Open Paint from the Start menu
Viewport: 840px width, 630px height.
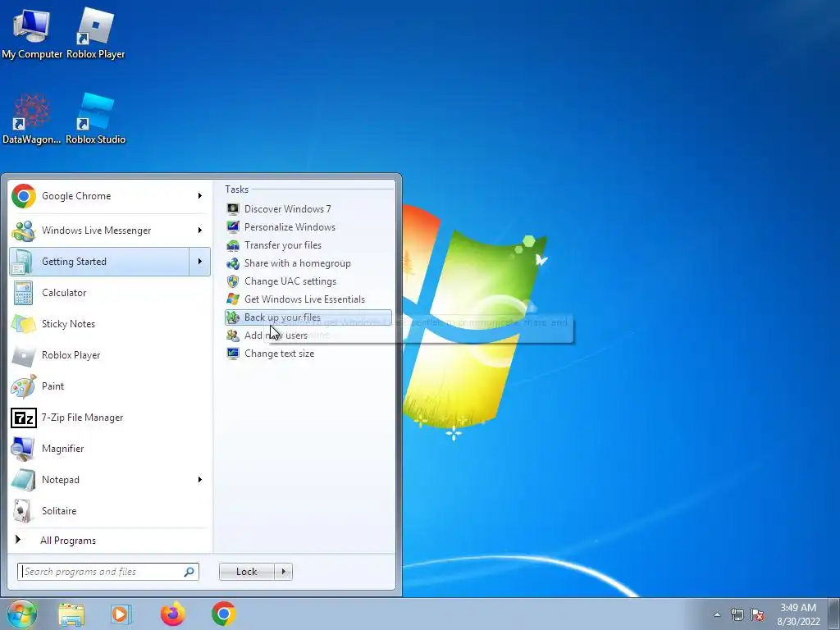(110, 386)
